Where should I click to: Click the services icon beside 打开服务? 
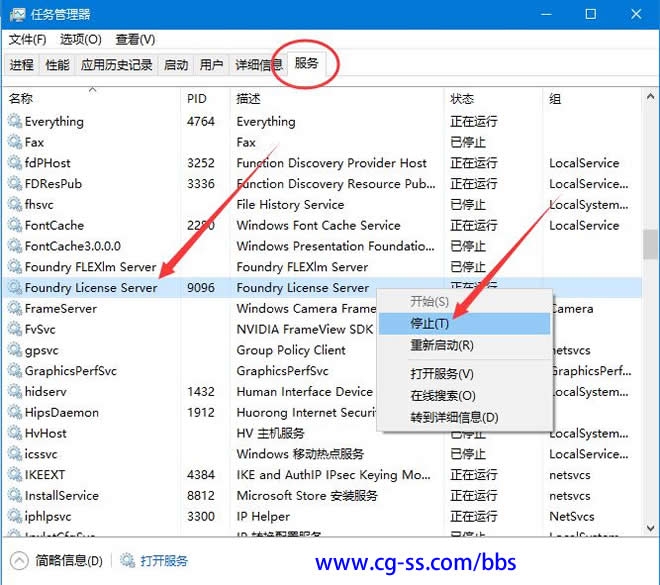tap(127, 561)
